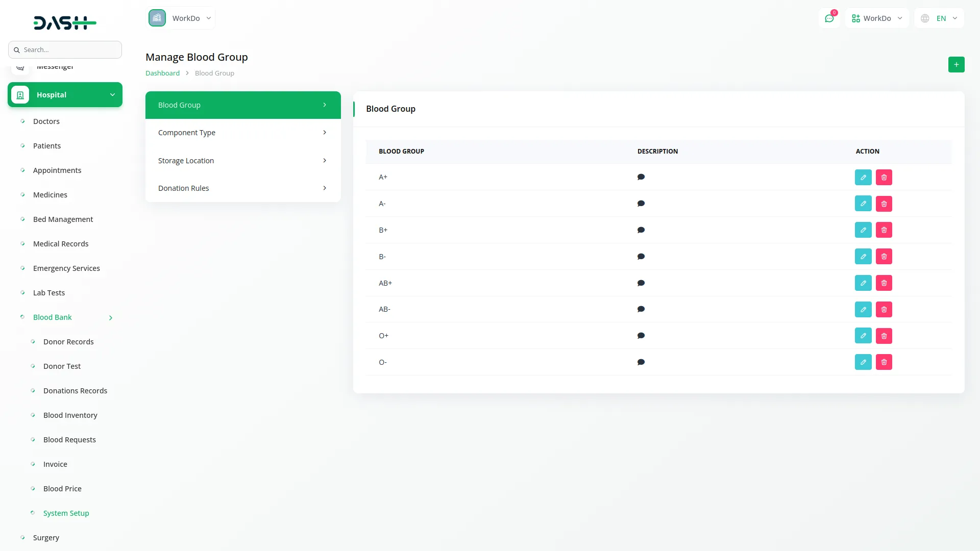Delete the B+ blood group row
980x551 pixels.
coord(884,230)
